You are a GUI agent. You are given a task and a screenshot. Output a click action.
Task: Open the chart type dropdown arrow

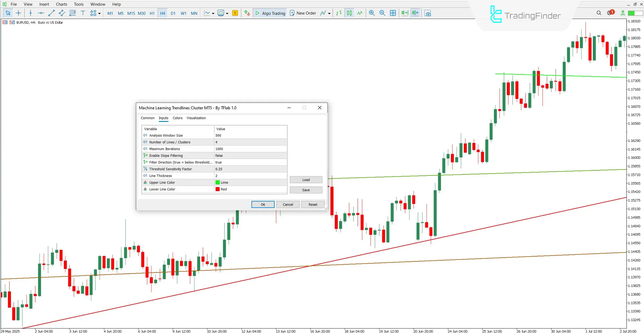pyautogui.click(x=212, y=13)
